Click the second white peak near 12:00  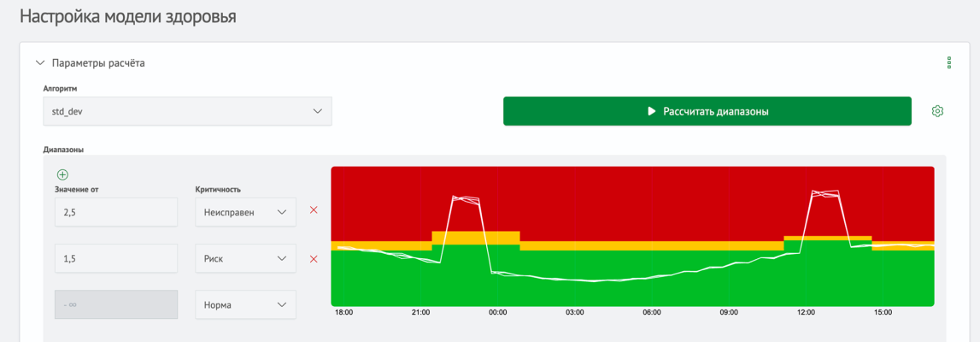tap(825, 194)
